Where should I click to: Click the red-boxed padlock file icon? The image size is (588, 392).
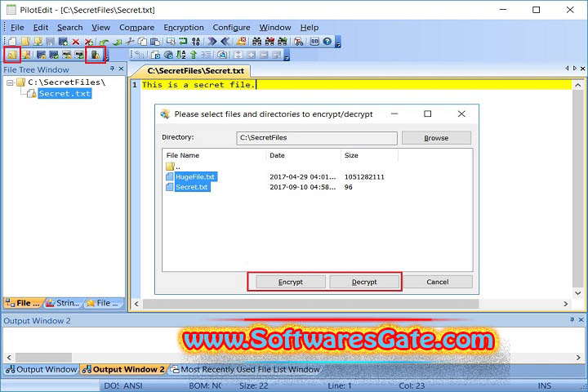click(x=96, y=56)
